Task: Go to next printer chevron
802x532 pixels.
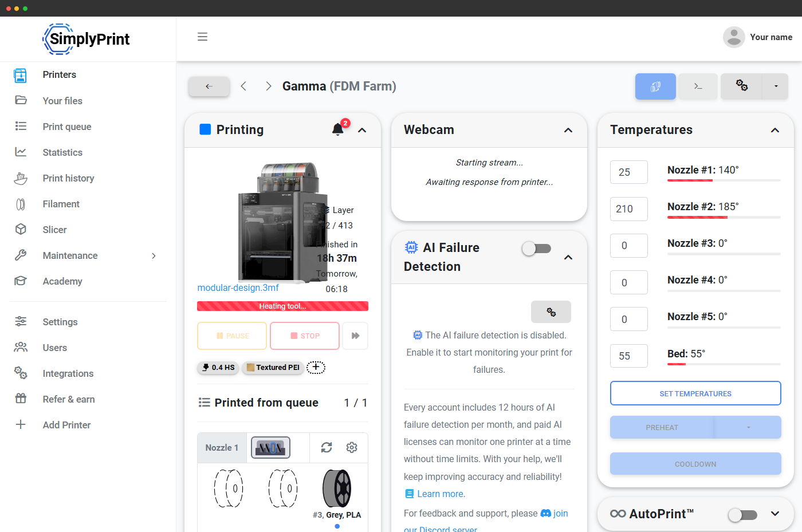Action: [x=269, y=86]
